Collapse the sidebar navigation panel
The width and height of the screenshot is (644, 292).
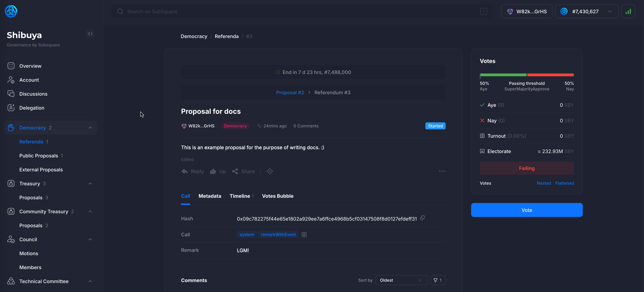click(90, 34)
